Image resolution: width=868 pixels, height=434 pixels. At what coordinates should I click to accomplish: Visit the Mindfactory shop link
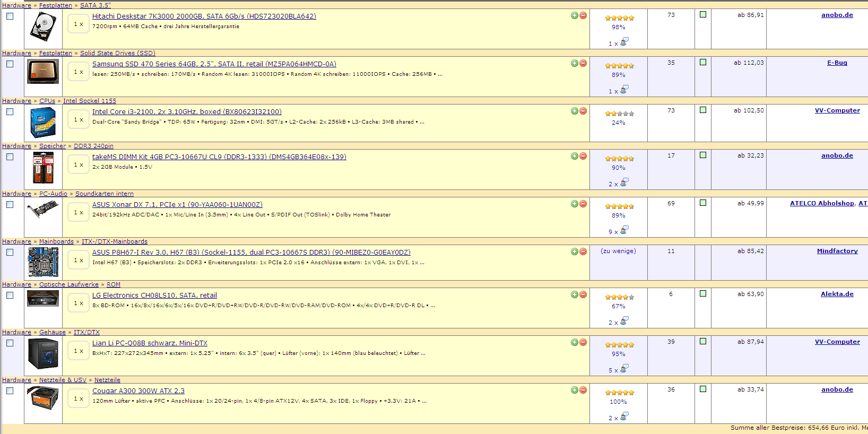click(837, 251)
